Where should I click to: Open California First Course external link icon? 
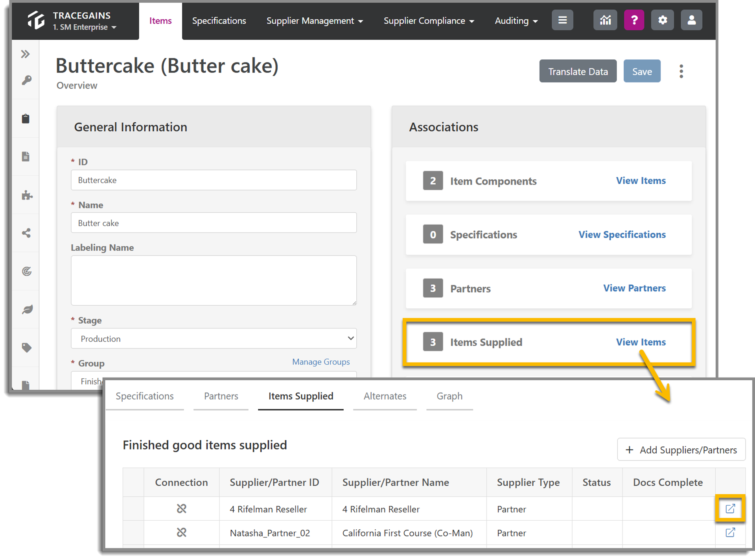(x=730, y=532)
